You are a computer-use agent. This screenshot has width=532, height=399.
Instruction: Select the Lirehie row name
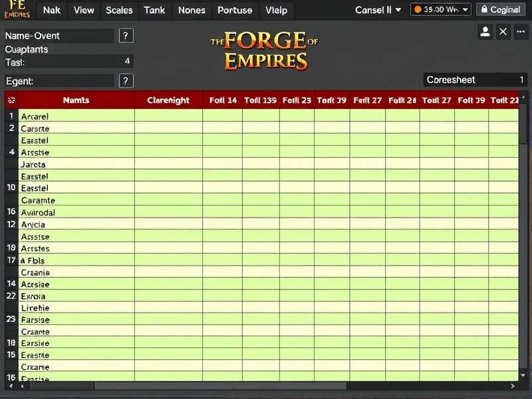tap(35, 308)
